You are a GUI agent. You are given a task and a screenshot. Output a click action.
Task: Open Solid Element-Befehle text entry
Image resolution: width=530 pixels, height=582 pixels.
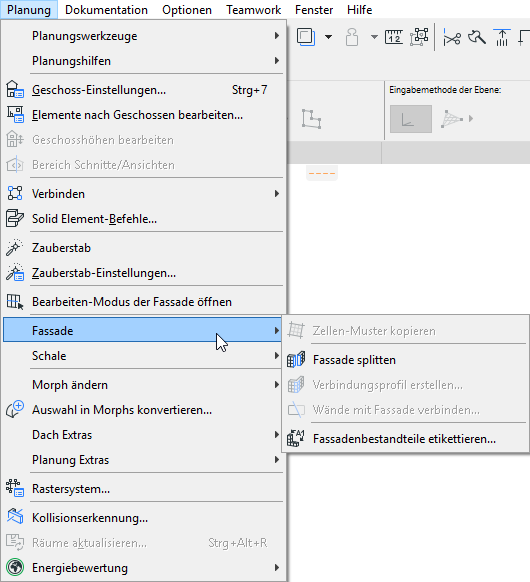pyautogui.click(x=94, y=219)
